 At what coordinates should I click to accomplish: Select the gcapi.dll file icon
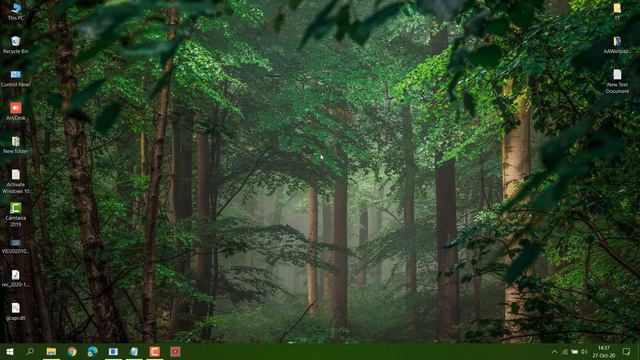tap(16, 312)
